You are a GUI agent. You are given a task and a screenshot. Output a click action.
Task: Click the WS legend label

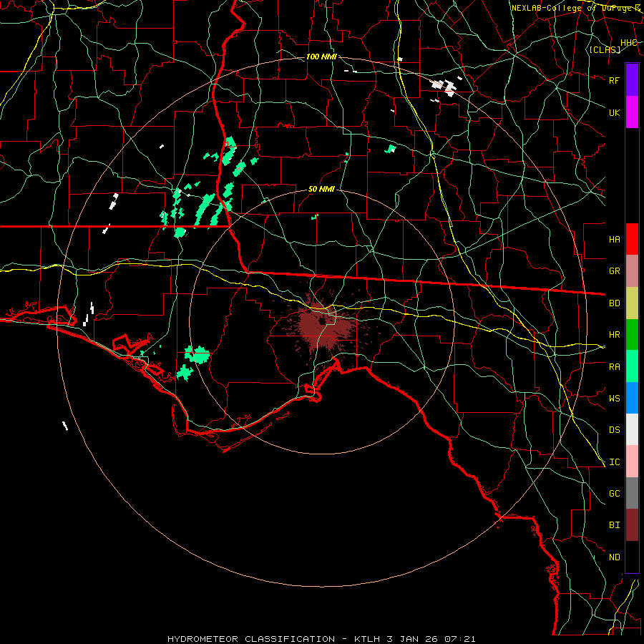pos(615,399)
